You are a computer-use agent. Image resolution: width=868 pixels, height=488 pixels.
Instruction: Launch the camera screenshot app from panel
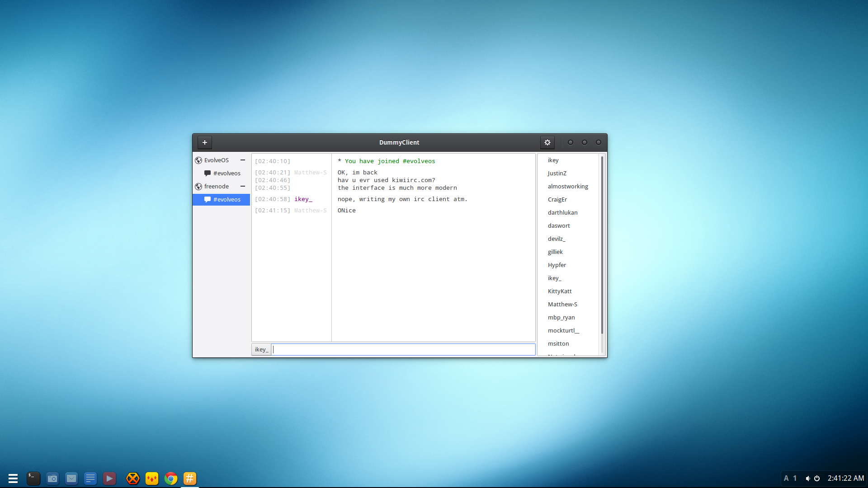point(52,479)
